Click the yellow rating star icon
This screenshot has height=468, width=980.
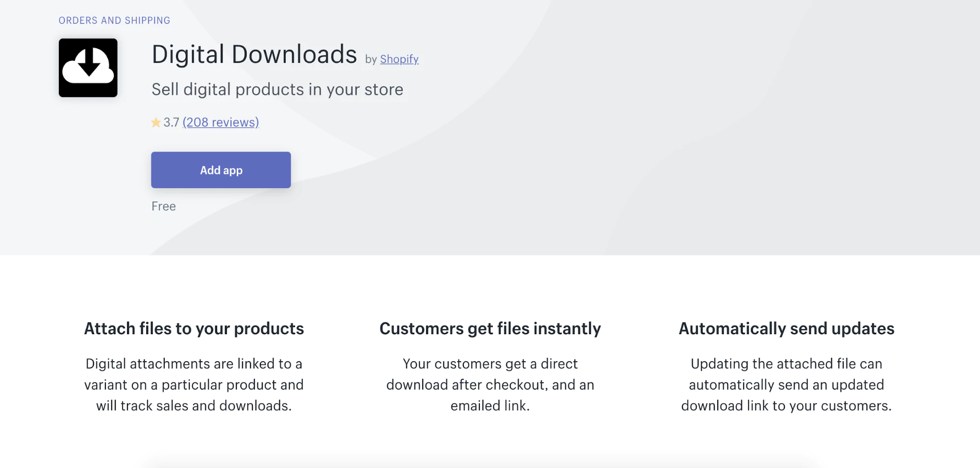click(x=156, y=123)
